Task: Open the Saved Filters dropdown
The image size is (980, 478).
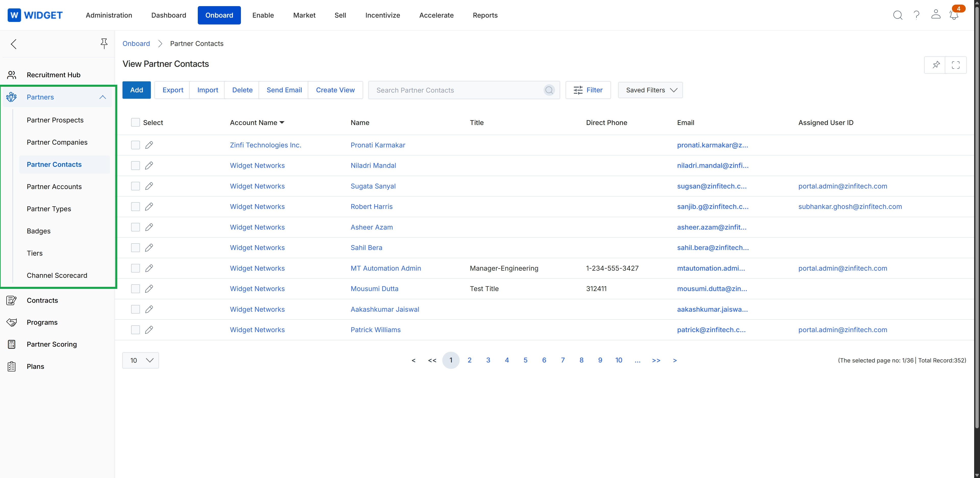Action: point(650,90)
